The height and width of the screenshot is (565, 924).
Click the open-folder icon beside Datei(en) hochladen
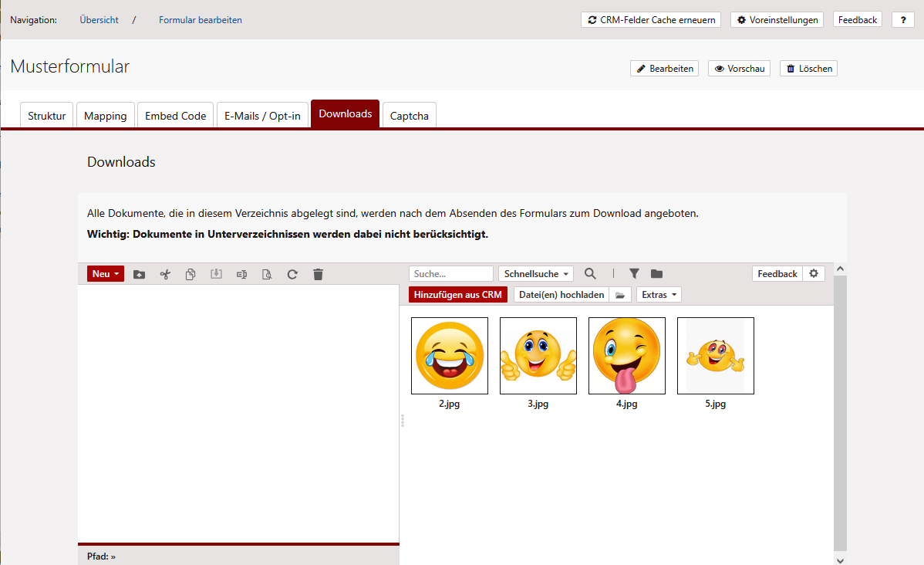(x=620, y=295)
